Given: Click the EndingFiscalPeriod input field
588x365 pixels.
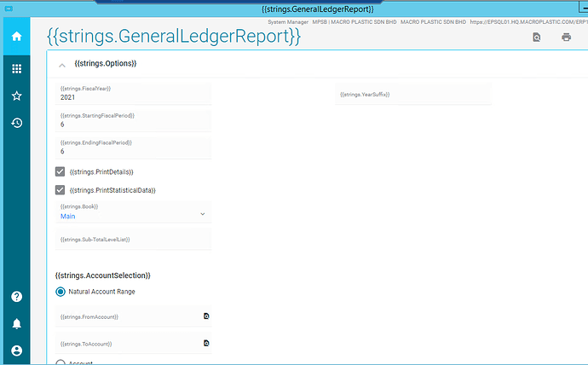Looking at the screenshot, I should point(134,148).
